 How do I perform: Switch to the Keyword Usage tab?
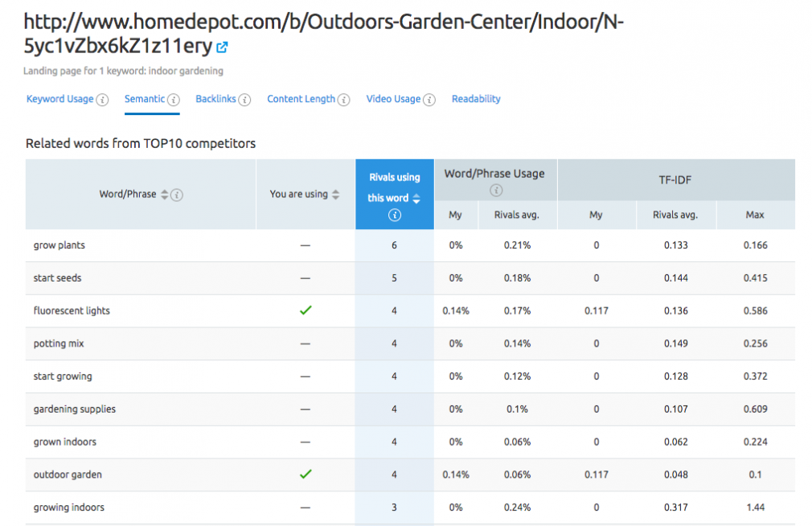tap(60, 99)
